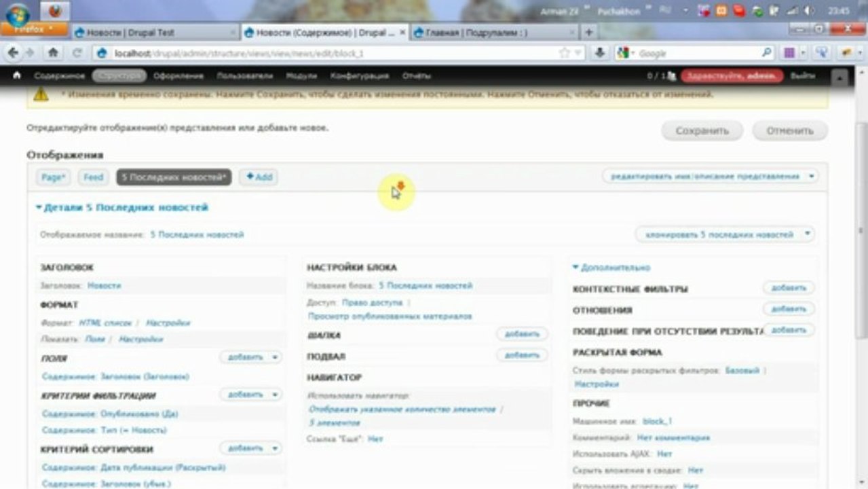Collapse the 'Детали 5 Последних новостей' section
The image size is (868, 489).
(x=122, y=207)
